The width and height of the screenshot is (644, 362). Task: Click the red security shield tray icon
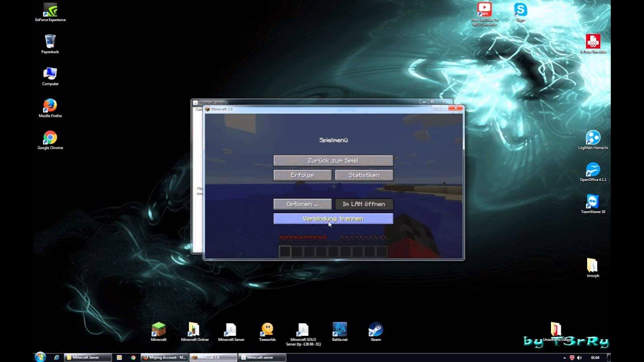pyautogui.click(x=572, y=357)
